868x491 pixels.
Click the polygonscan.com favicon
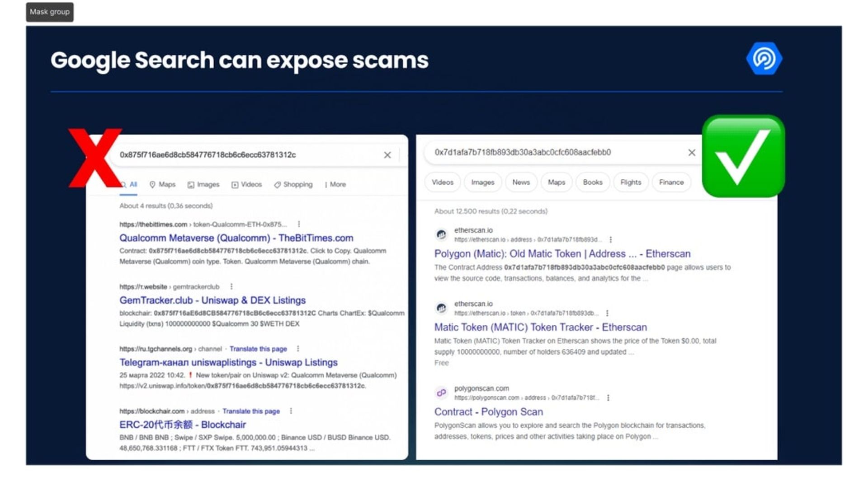click(441, 393)
